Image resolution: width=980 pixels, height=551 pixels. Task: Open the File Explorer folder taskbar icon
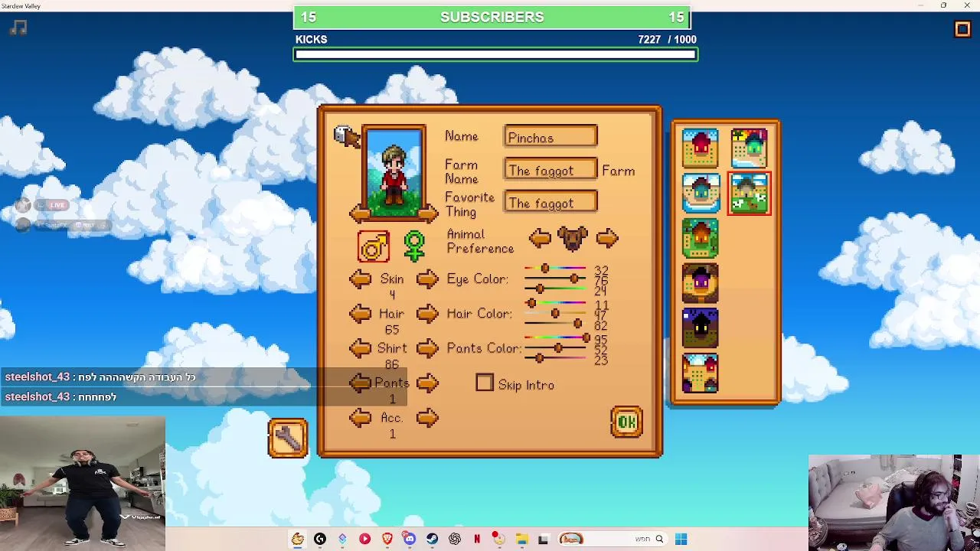[x=521, y=539]
